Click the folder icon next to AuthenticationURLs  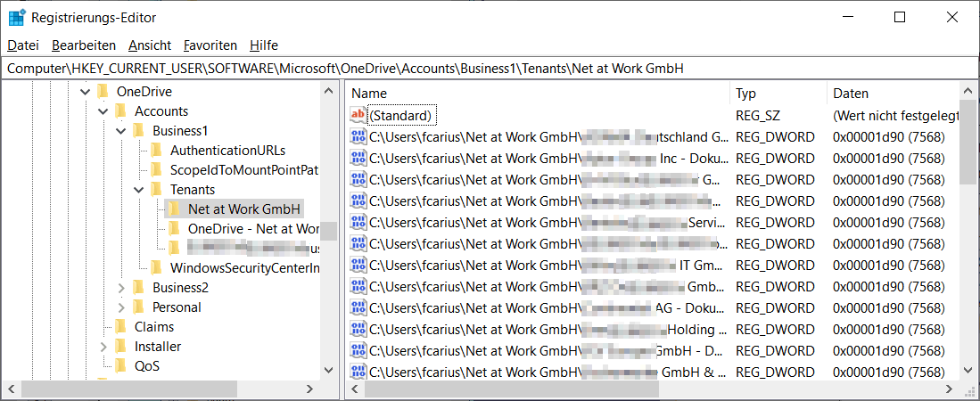point(157,151)
